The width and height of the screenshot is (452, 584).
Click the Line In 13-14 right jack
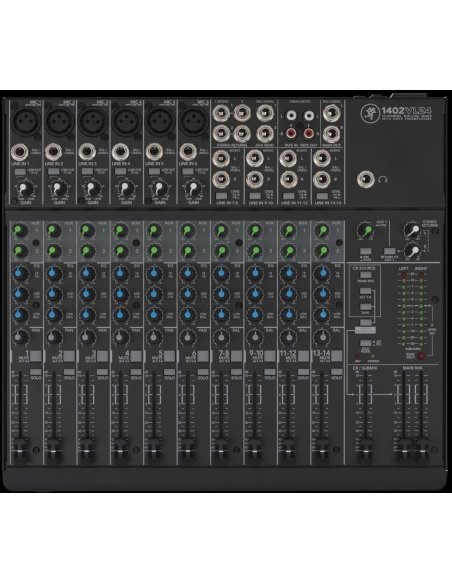(321, 180)
